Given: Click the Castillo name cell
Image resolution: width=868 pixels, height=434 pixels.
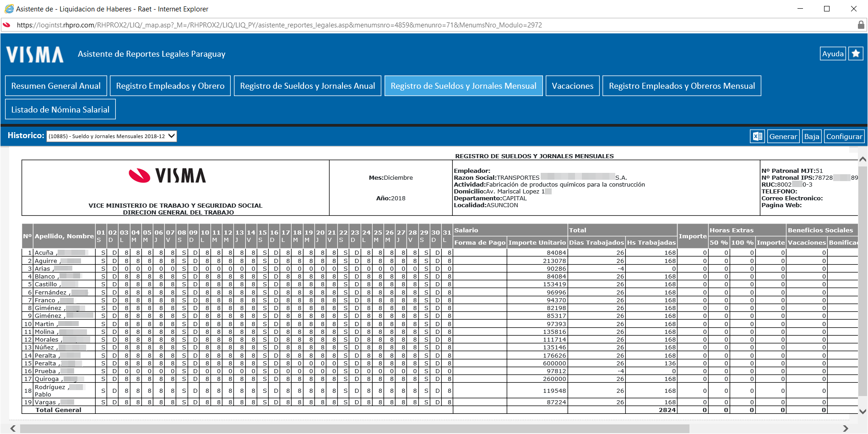Looking at the screenshot, I should pos(65,284).
